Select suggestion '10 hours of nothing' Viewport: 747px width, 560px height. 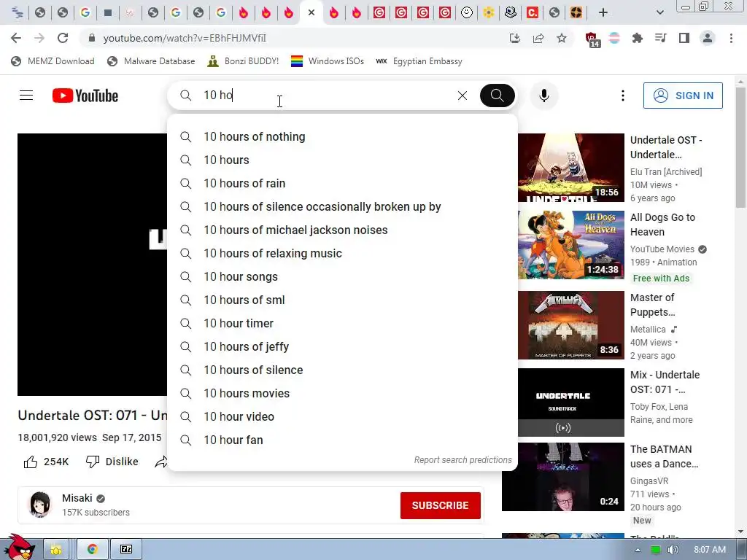342,136
